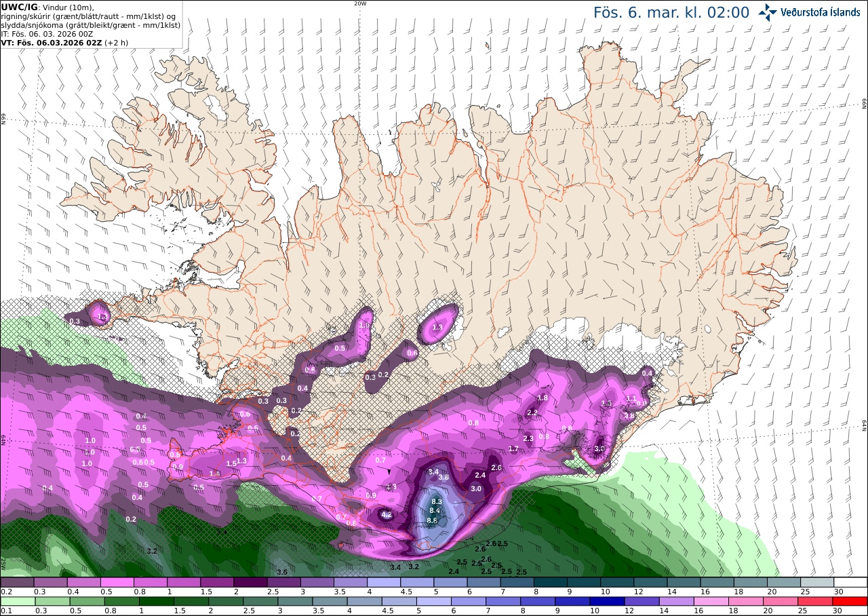Screen dimensions: 868x616
Task: Top legend row: click dark purple 2 swatch
Action: tap(250, 582)
